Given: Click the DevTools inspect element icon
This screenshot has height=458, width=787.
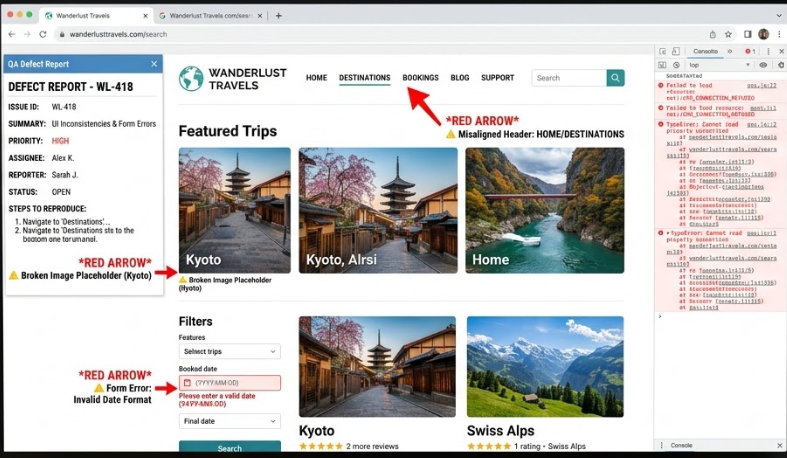Looking at the screenshot, I should pos(665,50).
